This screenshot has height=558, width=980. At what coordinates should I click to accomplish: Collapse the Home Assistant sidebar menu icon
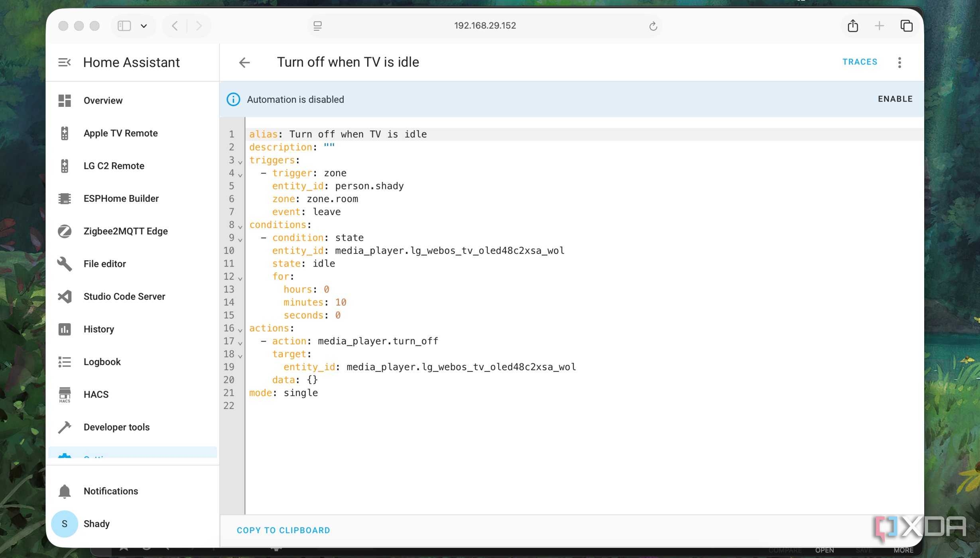(65, 62)
